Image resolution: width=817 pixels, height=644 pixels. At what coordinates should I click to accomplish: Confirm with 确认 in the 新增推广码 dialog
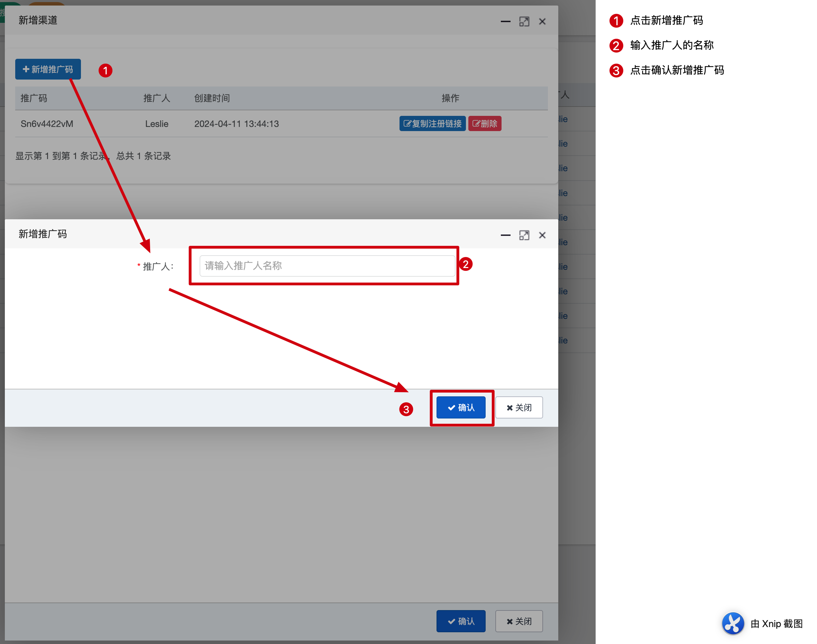[x=461, y=407]
